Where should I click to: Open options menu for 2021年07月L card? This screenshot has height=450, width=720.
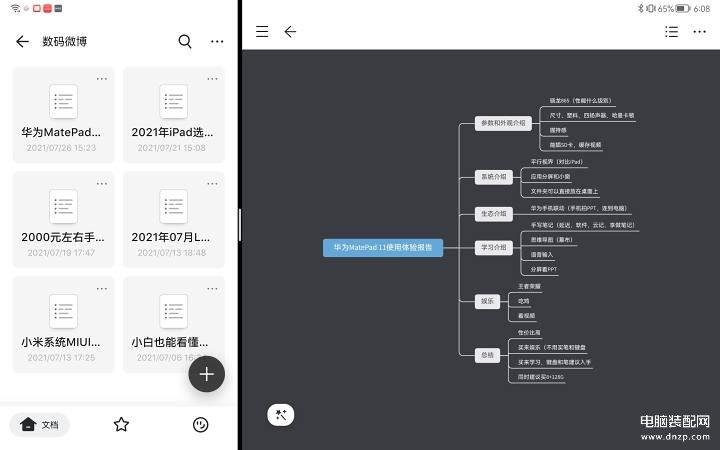212,184
